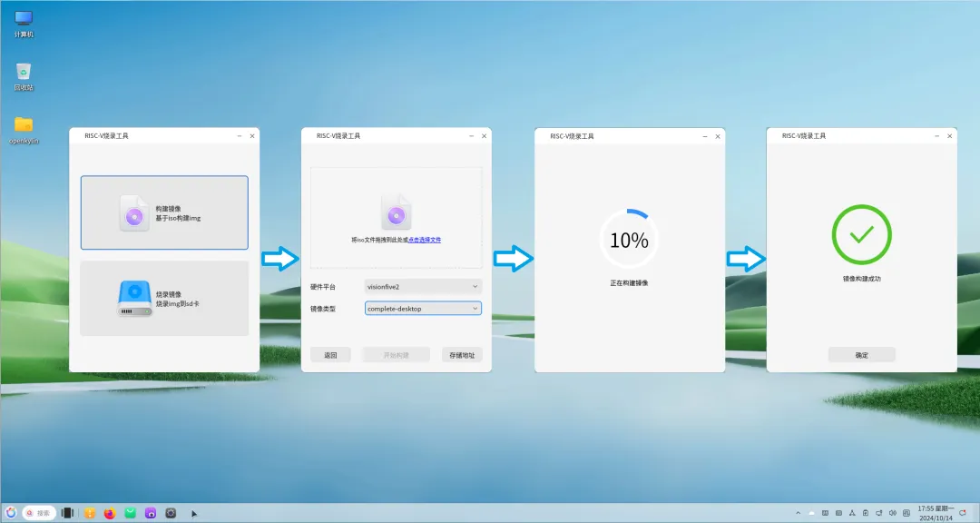The height and width of the screenshot is (523, 980).
Task: Open the 计算机 desktop icon
Action: click(x=24, y=20)
